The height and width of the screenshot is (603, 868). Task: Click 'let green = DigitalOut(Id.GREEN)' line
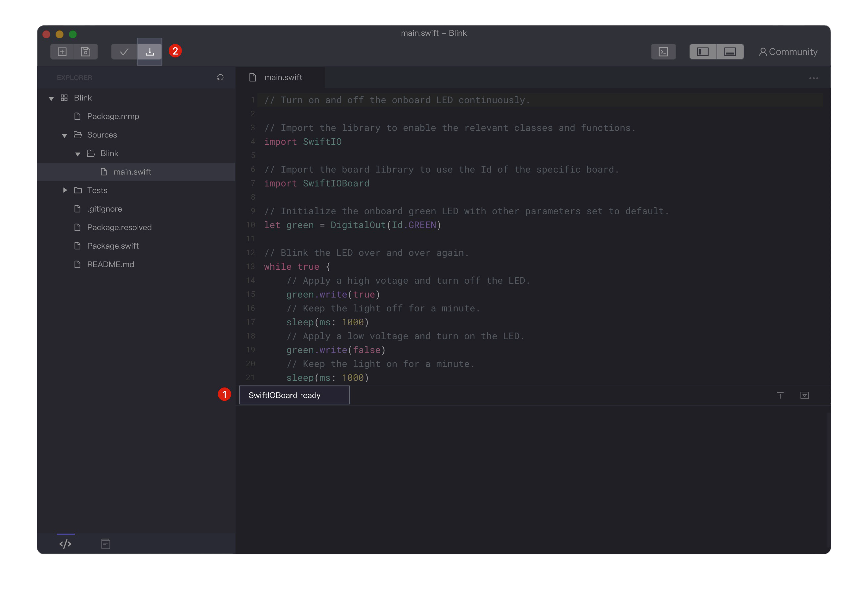352,225
